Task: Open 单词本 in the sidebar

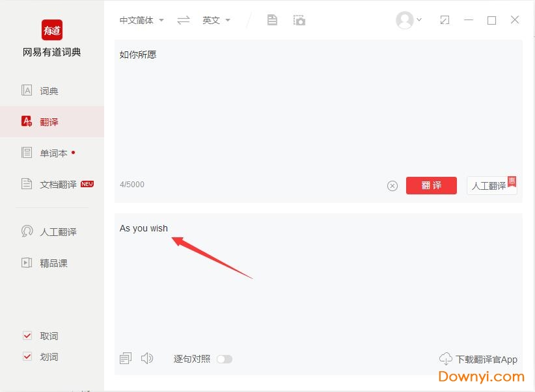Action: (x=53, y=153)
